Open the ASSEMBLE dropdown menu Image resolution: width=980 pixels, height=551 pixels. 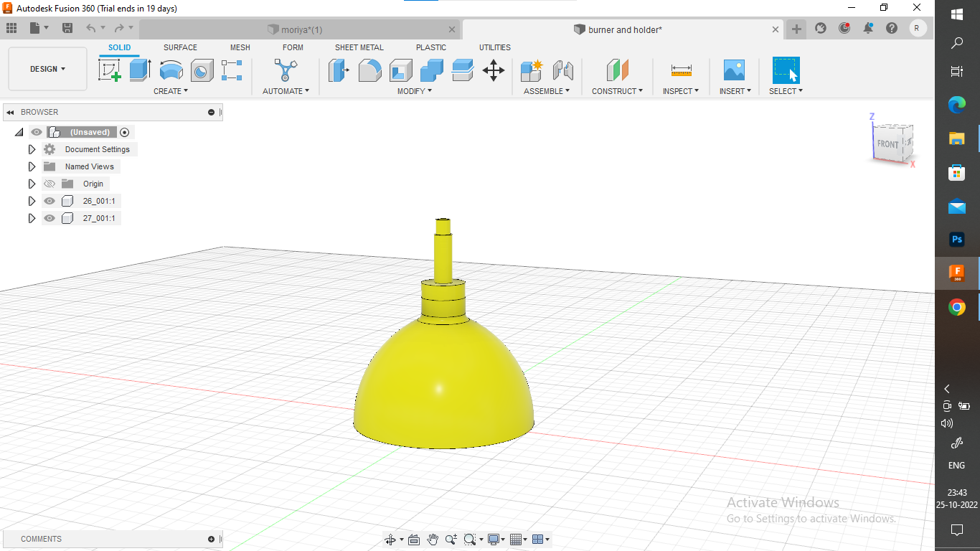(x=547, y=91)
